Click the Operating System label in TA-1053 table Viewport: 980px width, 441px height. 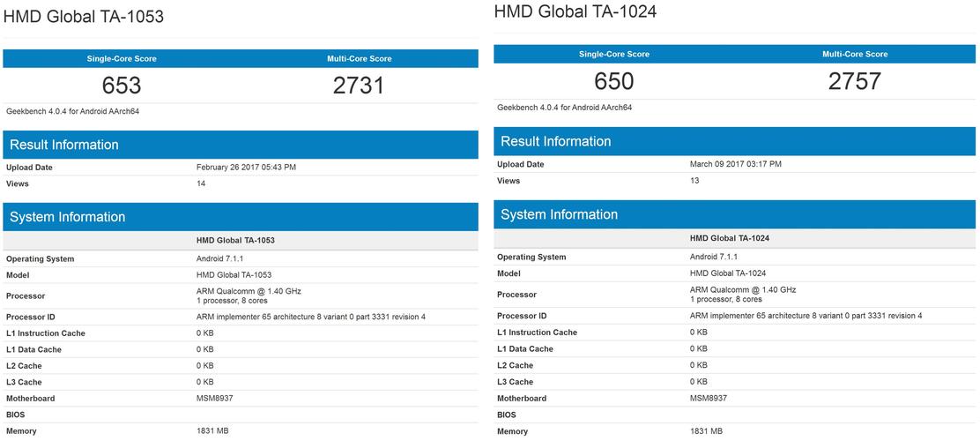click(40, 259)
